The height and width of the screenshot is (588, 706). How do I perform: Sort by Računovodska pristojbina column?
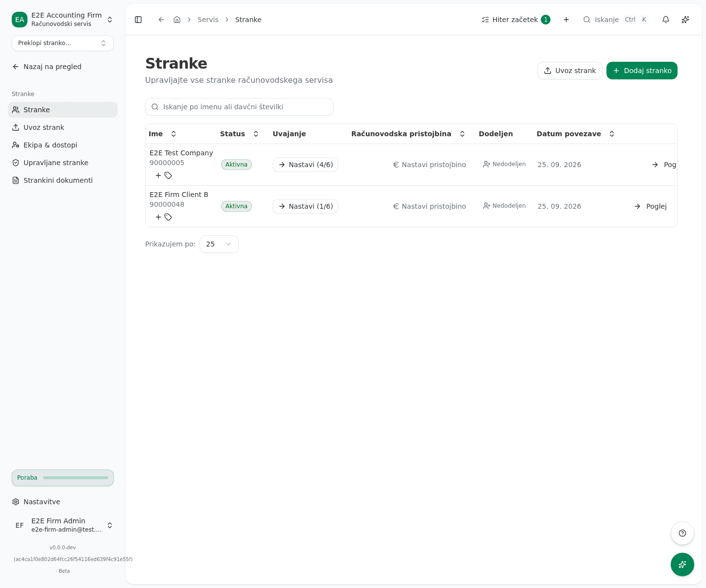tap(408, 134)
